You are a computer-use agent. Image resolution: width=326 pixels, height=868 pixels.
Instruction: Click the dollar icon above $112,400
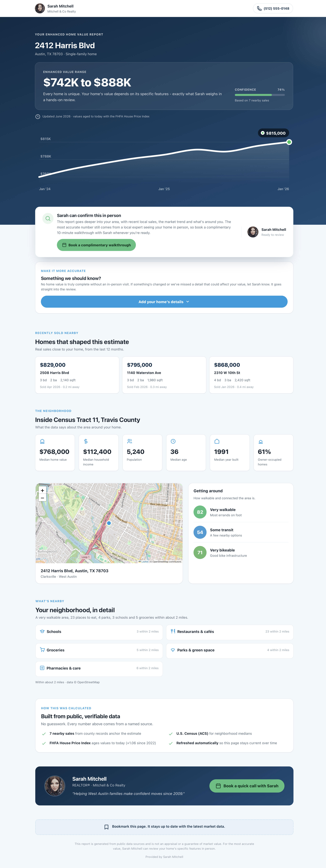tap(86, 441)
